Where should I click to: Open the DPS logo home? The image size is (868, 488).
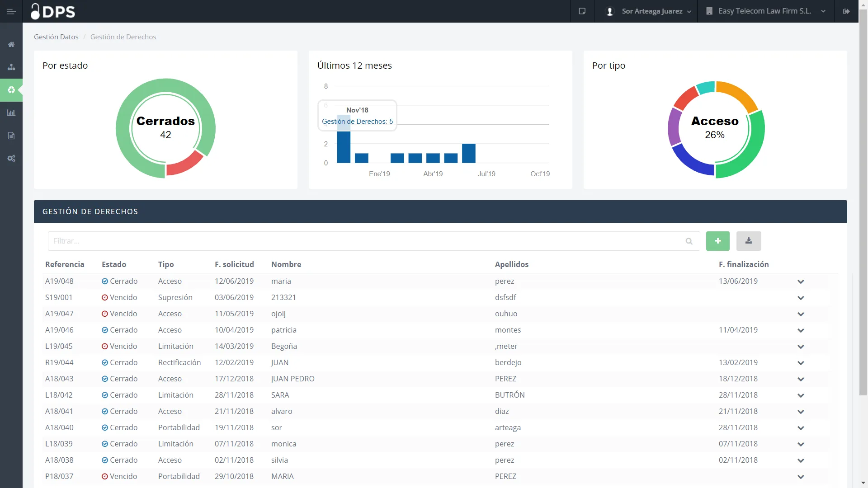[53, 11]
